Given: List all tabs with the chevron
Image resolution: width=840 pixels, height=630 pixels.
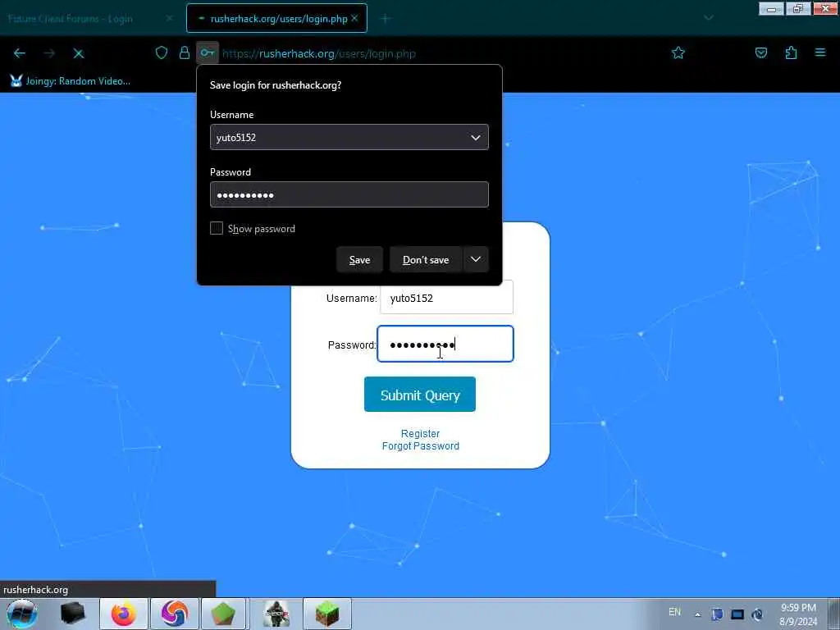Looking at the screenshot, I should (x=708, y=18).
